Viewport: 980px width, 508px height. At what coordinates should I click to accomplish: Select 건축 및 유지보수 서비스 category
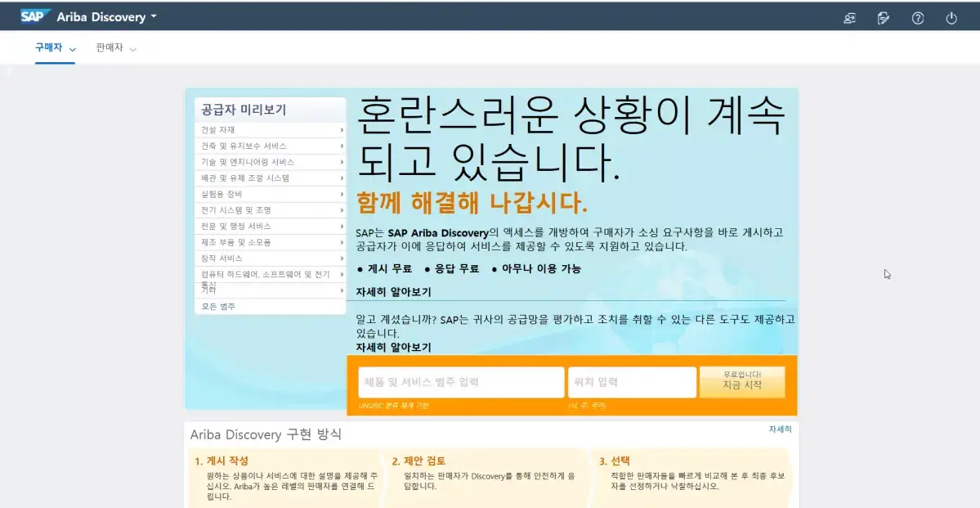244,146
